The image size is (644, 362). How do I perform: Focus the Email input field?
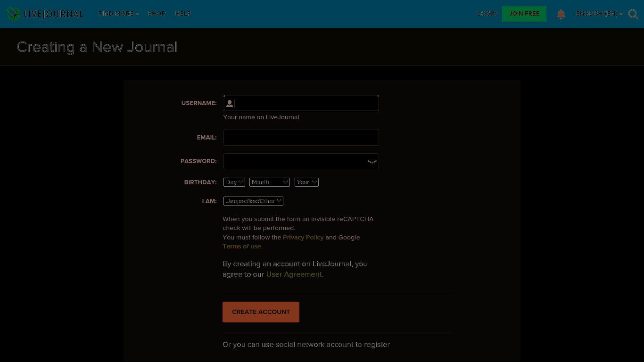click(301, 138)
